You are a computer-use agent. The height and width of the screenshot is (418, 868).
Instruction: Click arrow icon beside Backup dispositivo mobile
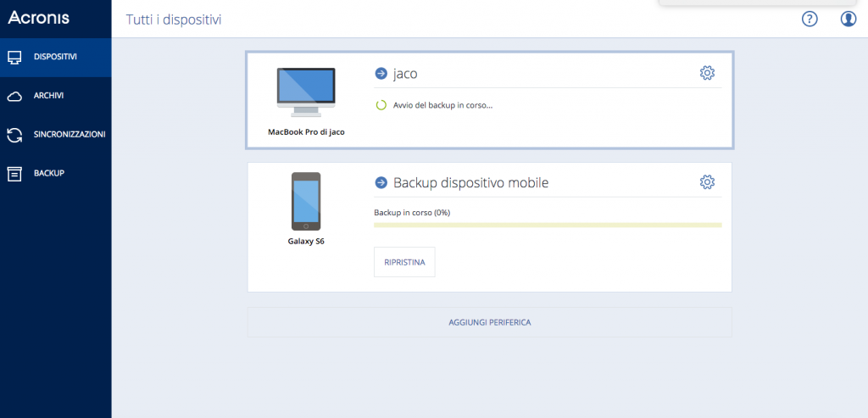[x=381, y=182]
